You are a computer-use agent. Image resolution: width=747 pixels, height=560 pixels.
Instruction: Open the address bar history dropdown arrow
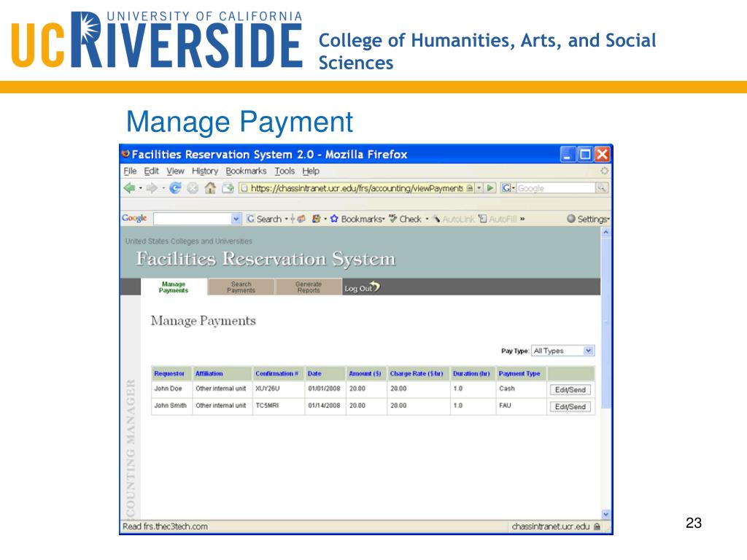pos(479,188)
